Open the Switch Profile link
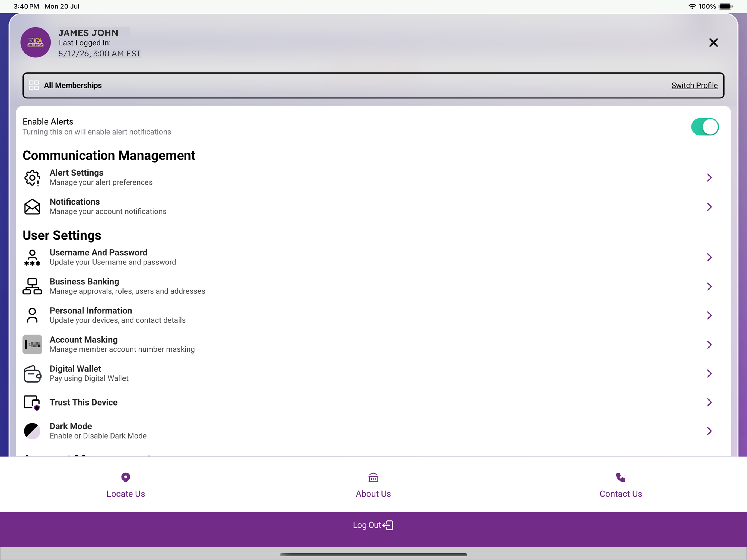Image resolution: width=747 pixels, height=560 pixels. 694,86
